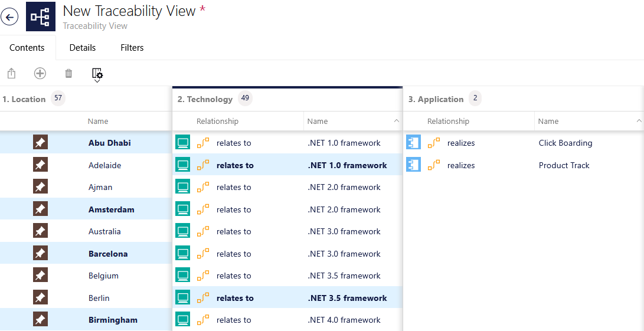Click the pin icon for Berlin
Image resolution: width=644 pixels, height=331 pixels.
coord(40,298)
